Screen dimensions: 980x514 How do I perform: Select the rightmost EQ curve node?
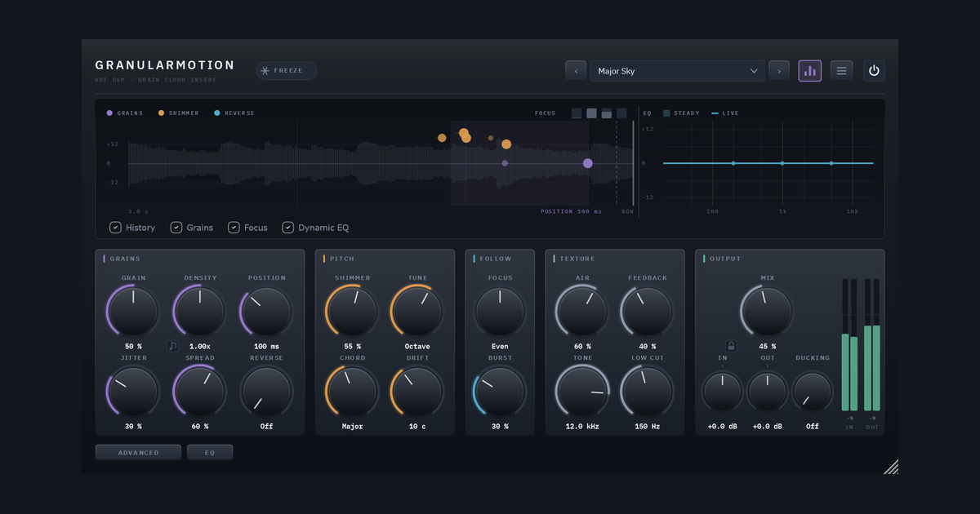pos(831,163)
